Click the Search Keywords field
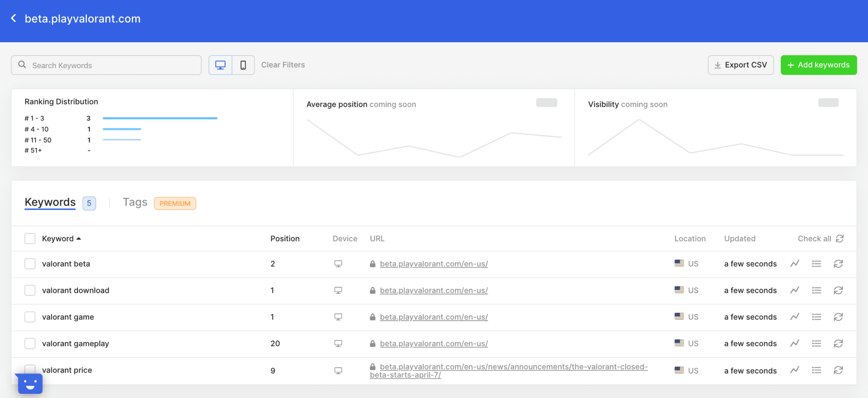Screen dimensions: 868x398 [106, 65]
